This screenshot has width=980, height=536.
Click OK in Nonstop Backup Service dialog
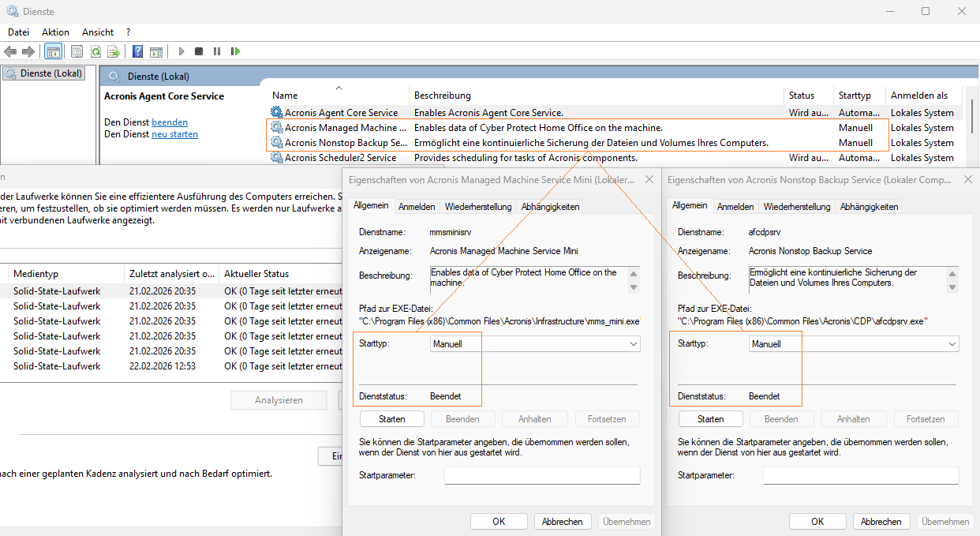[817, 522]
